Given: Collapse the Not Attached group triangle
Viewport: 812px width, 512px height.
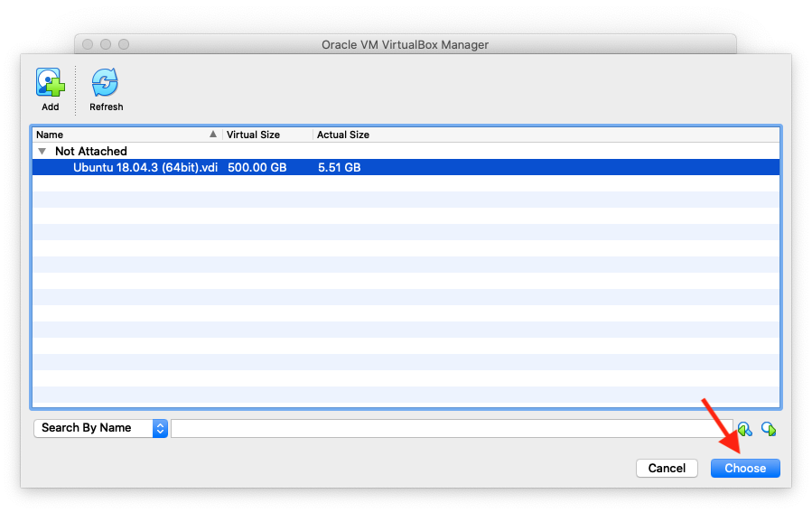Looking at the screenshot, I should point(42,152).
